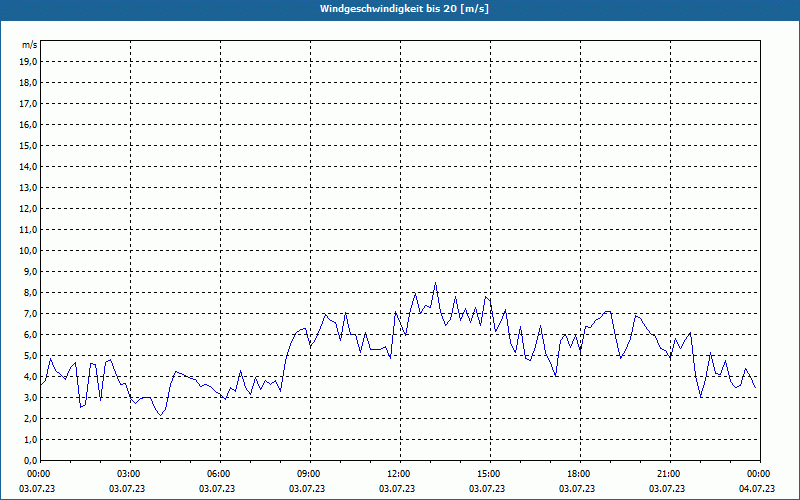Click the "03.07.23" date under 12:00

(397, 489)
